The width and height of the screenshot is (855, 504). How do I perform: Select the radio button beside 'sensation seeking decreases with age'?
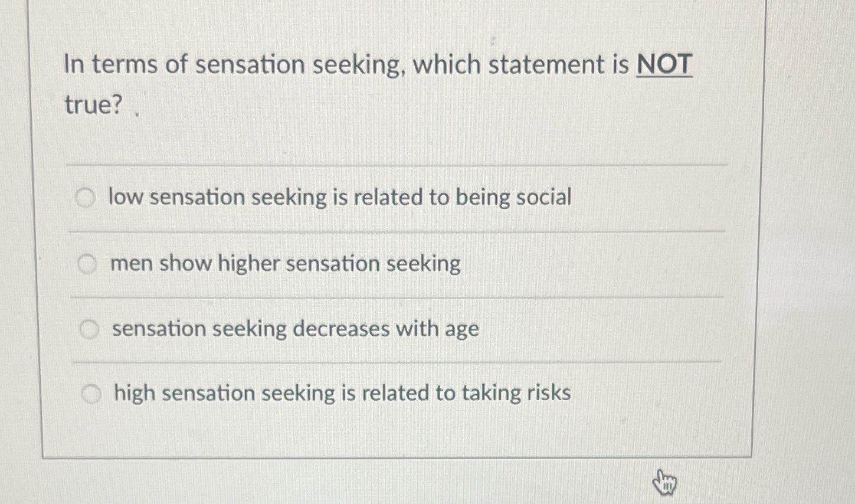tap(90, 329)
